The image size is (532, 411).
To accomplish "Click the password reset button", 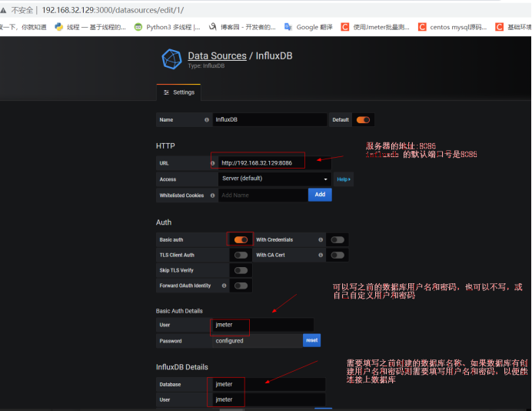I will tap(312, 340).
